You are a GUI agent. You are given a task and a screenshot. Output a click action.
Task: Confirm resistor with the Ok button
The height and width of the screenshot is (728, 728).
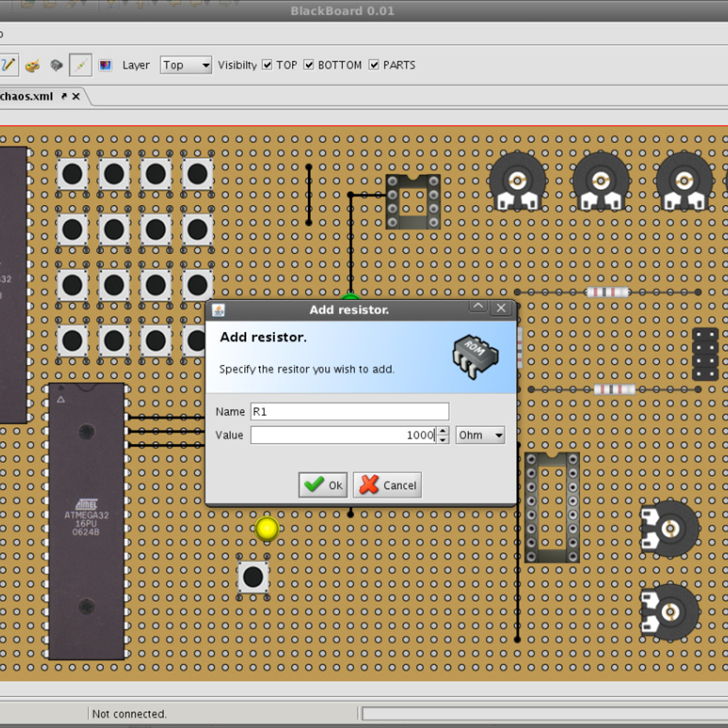323,485
